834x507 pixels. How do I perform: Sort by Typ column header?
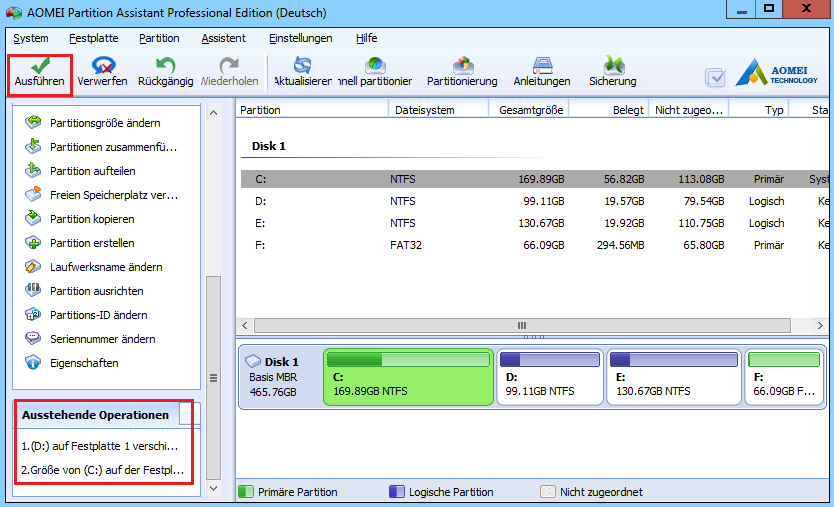(x=758, y=110)
